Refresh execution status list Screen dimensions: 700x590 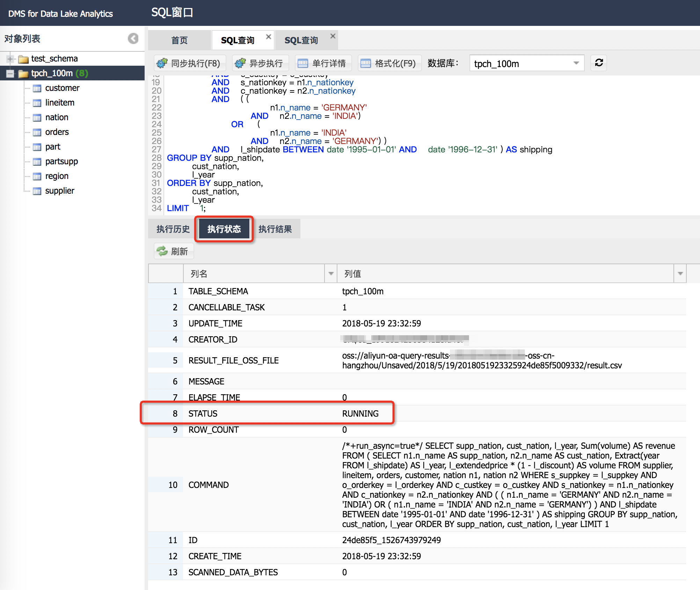pyautogui.click(x=173, y=251)
